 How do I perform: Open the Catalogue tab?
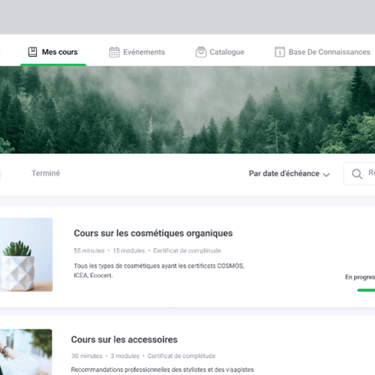tap(220, 52)
